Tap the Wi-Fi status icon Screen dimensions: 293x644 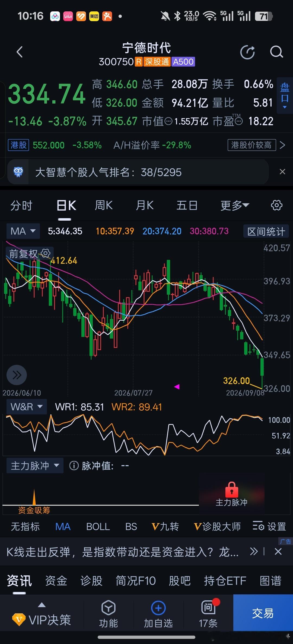[x=210, y=16]
